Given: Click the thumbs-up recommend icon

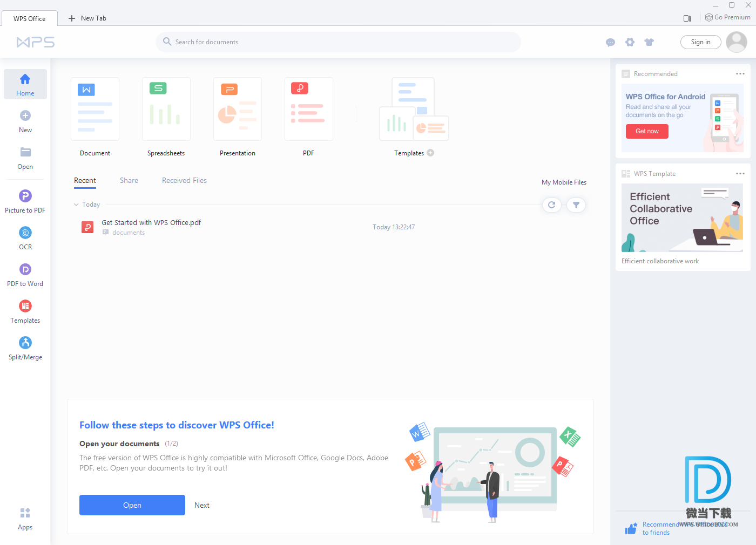Looking at the screenshot, I should 631,528.
